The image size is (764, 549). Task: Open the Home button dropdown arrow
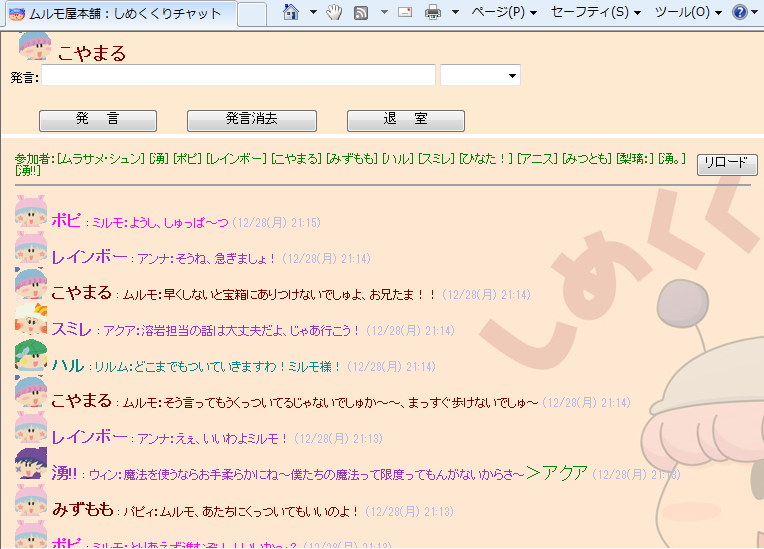[x=313, y=12]
